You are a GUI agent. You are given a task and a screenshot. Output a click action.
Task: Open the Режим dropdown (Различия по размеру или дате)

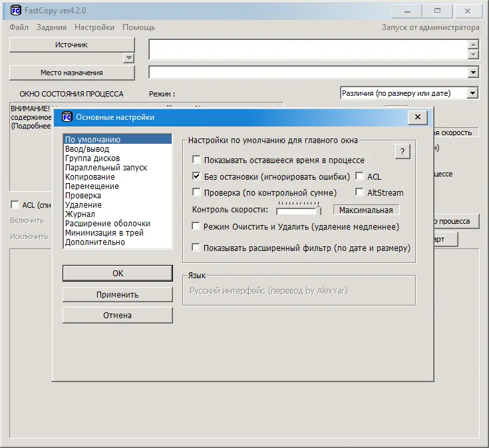(472, 93)
